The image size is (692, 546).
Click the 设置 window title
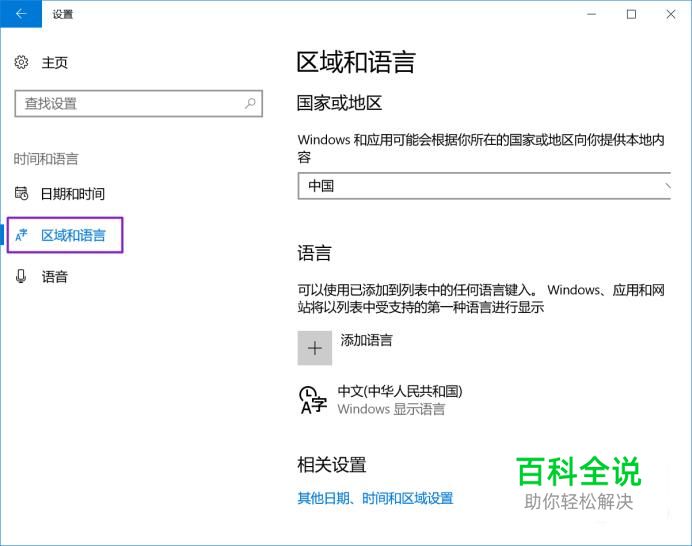tap(63, 15)
